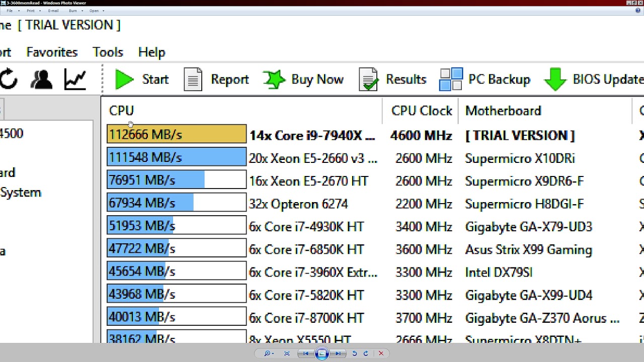Click the Gigabyte GA-Z370 Aorus cell
This screenshot has height=362, width=644.
point(542,318)
